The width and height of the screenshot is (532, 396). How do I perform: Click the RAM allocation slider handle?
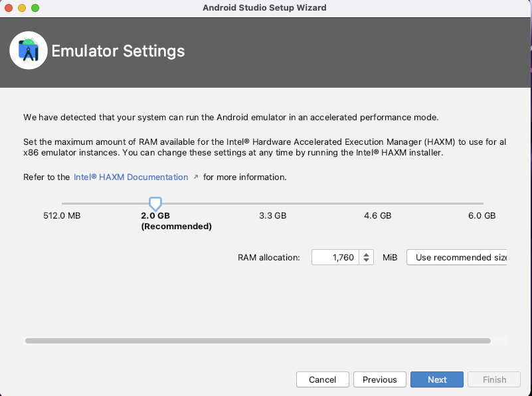pos(155,203)
